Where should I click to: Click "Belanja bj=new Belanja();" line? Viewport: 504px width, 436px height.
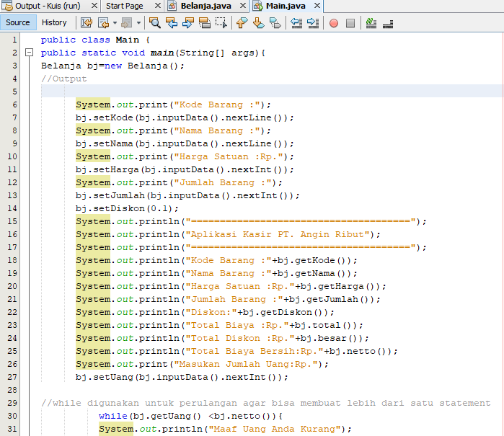(112, 66)
